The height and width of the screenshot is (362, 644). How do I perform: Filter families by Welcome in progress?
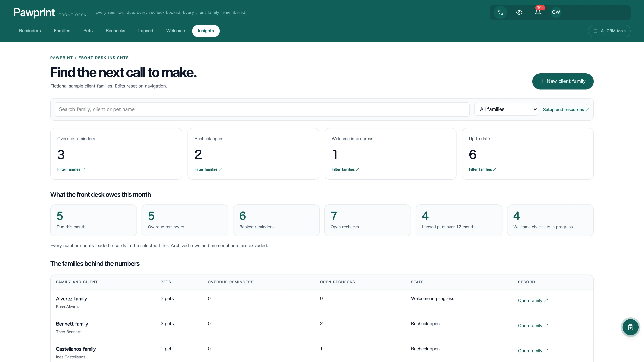click(x=345, y=169)
